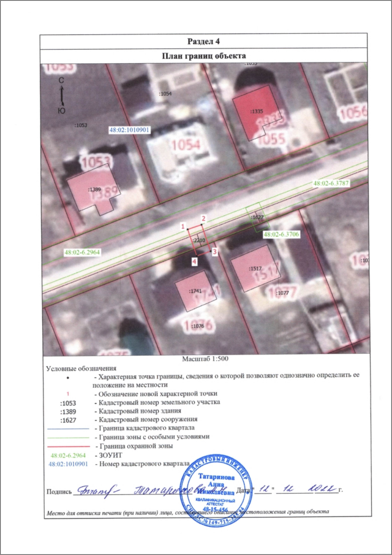392x555 pixels.
Task: Click building label :1517
Action: (255, 268)
